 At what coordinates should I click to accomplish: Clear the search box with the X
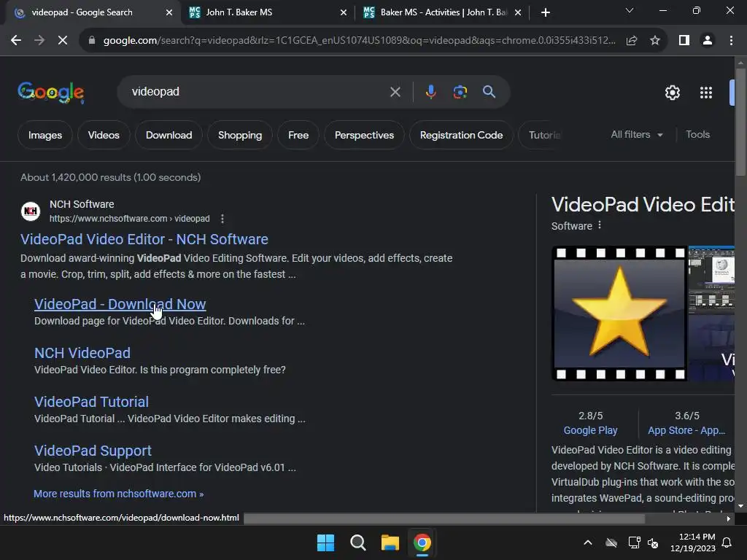click(395, 92)
